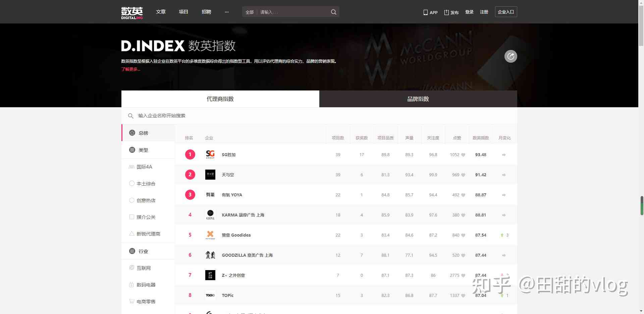644x314 pixels.
Task: Open the 项目 menu
Action: [183, 12]
